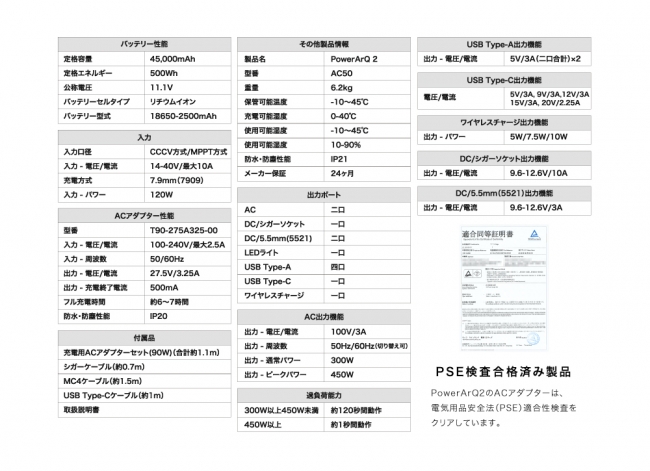650x471 pixels.
Task: Select the '10-90%' humidity value
Action: [x=346, y=145]
